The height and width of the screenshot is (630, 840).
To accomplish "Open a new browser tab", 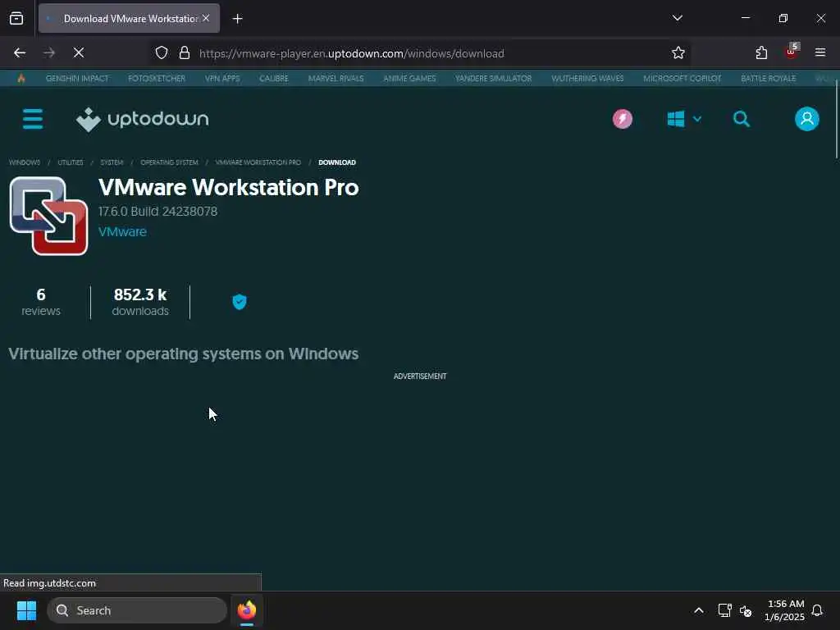I will coord(237,19).
